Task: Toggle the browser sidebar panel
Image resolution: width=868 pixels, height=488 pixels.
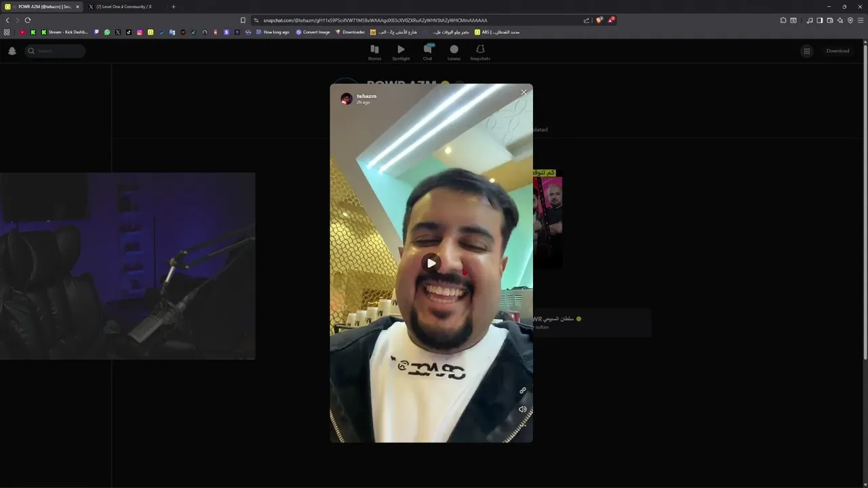Action: tap(820, 20)
